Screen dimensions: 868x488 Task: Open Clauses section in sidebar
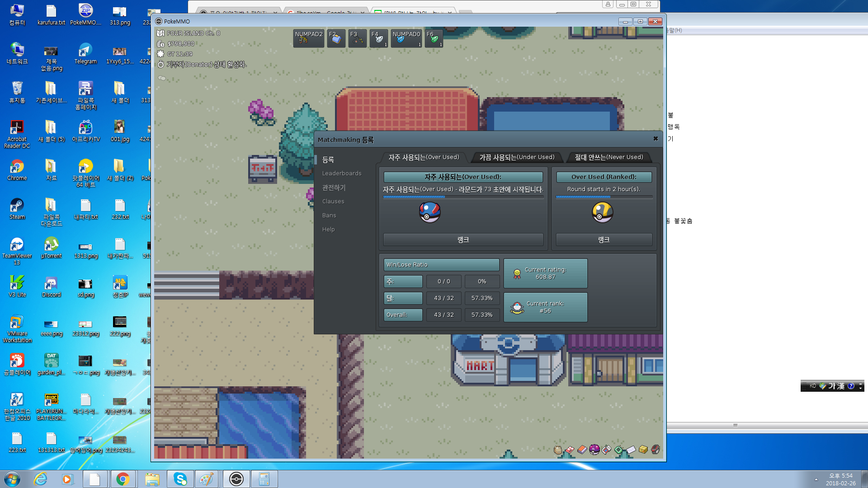click(x=333, y=202)
